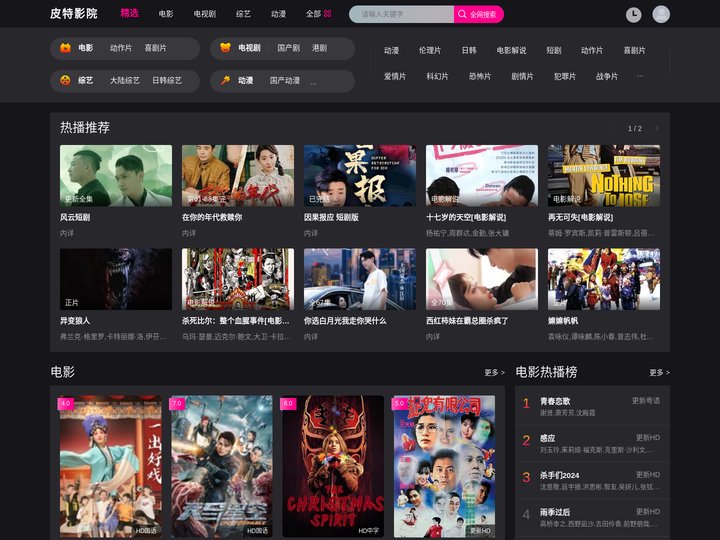Expand more 动漫 subcategories ellipsis
Image resolution: width=720 pixels, height=540 pixels.
[x=313, y=82]
